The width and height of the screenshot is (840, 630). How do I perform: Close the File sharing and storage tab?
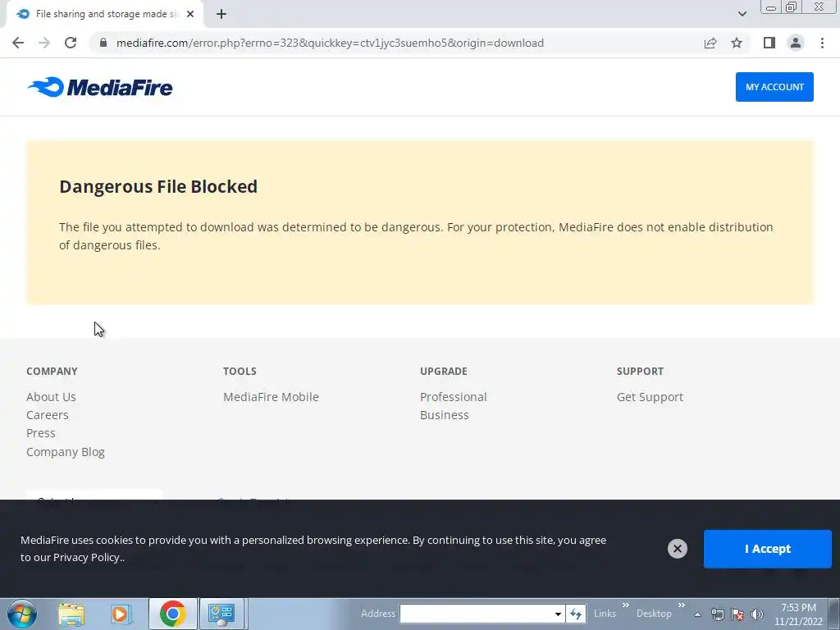(190, 14)
